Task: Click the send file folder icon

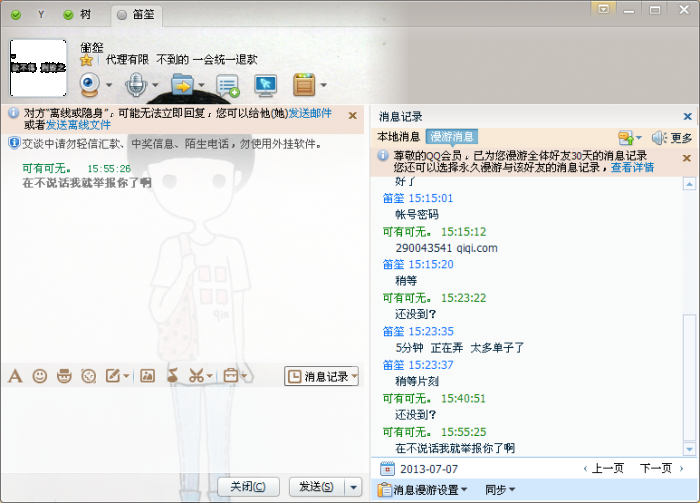Action: [x=182, y=84]
